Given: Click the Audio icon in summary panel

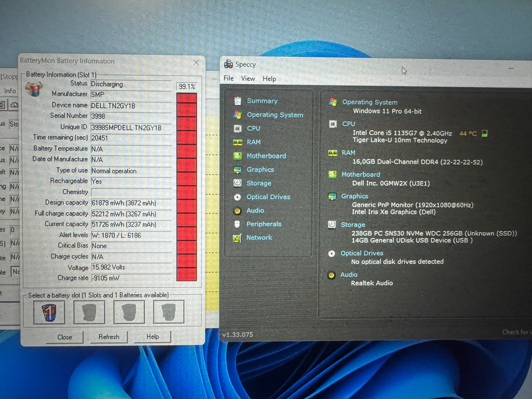Looking at the screenshot, I should [331, 275].
